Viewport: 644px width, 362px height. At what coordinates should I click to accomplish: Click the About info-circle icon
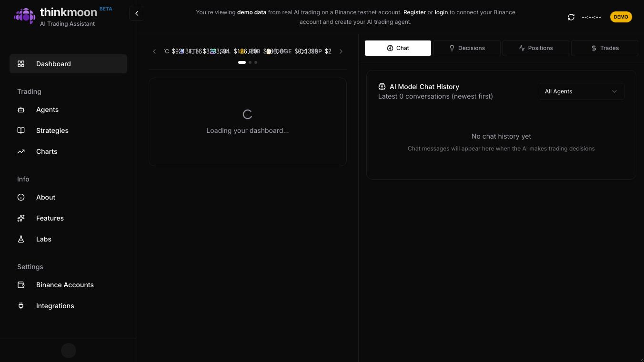21,197
